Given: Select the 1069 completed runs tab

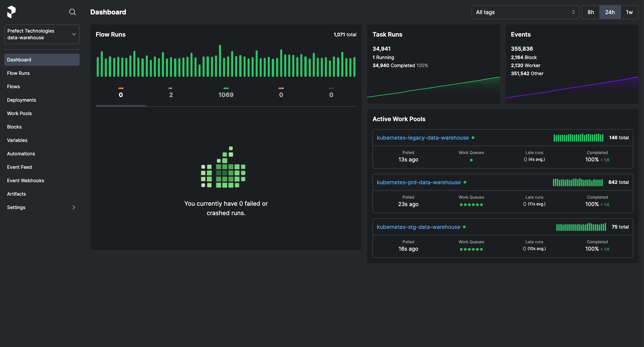Looking at the screenshot, I should 226,95.
